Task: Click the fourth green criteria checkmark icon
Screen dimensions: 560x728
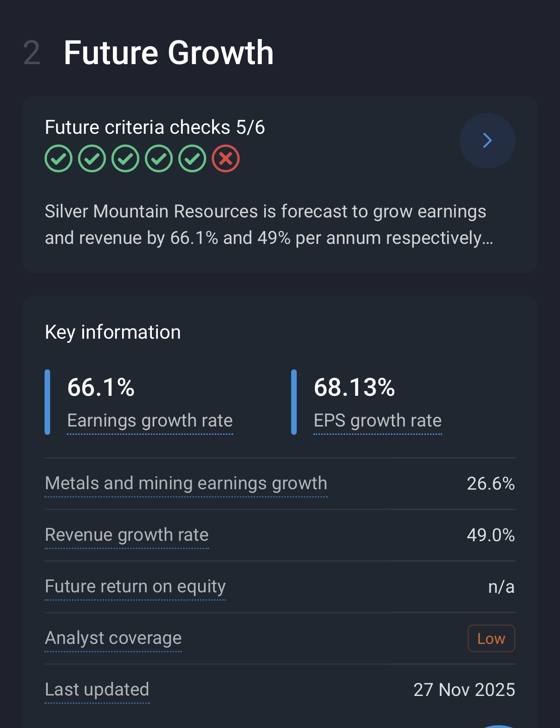Action: tap(159, 159)
